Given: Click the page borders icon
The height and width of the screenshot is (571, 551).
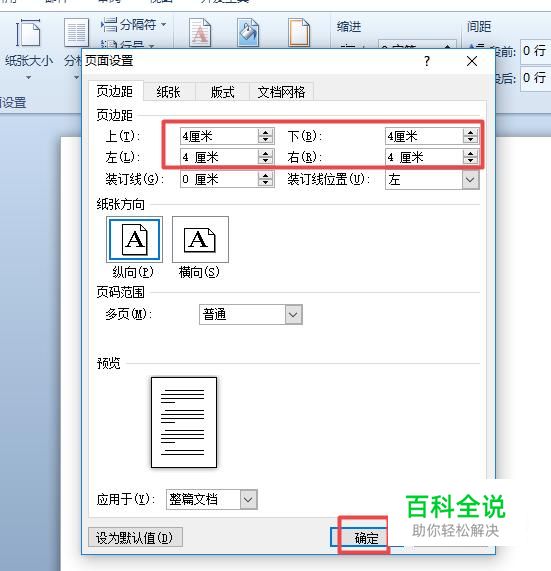Looking at the screenshot, I should coord(299,33).
